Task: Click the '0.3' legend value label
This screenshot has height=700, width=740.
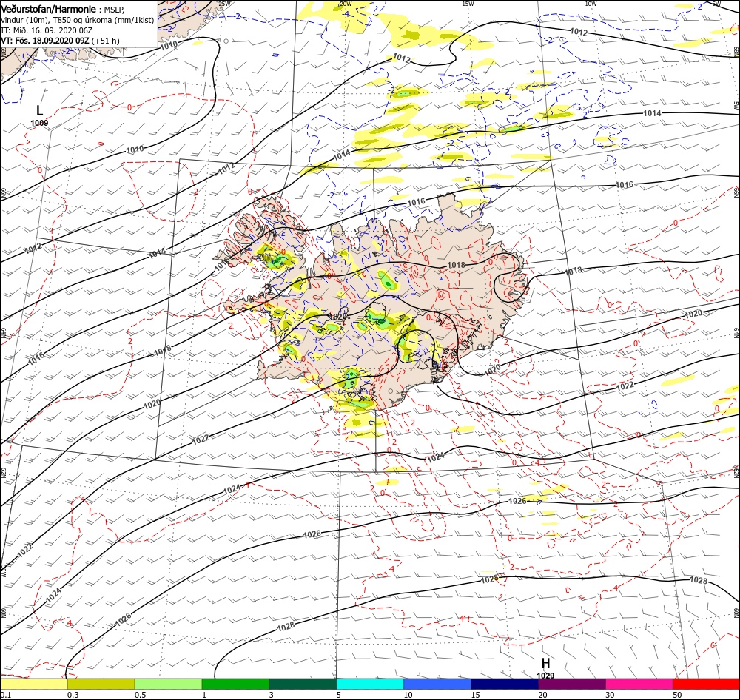Action: coord(73,695)
